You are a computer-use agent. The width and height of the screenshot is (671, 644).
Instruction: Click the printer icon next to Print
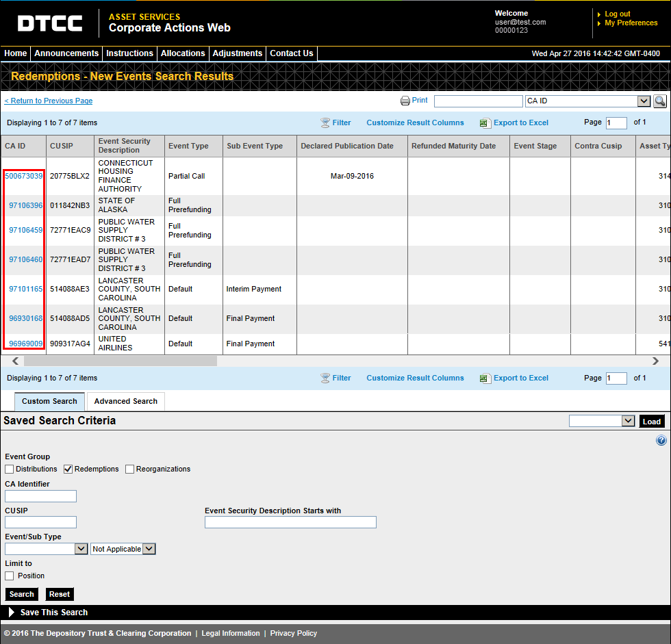pos(405,101)
